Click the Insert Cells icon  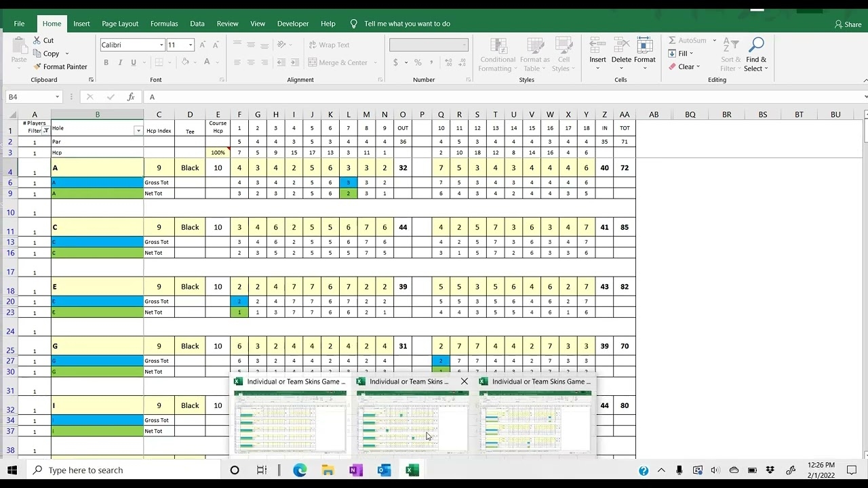[x=597, y=49]
